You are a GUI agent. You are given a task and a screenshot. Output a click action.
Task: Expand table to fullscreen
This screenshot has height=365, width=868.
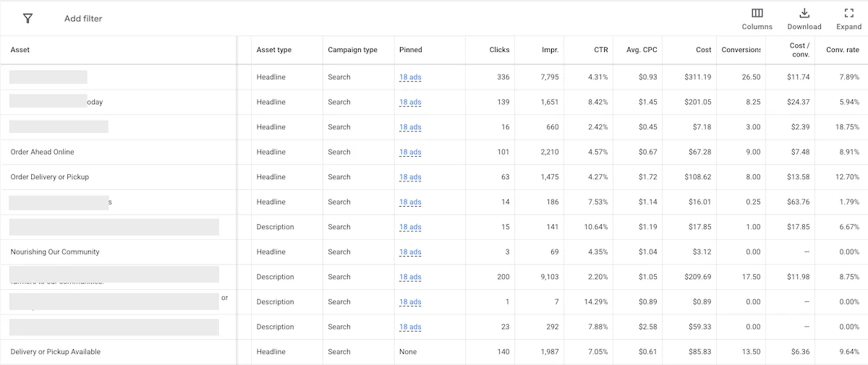849,13
